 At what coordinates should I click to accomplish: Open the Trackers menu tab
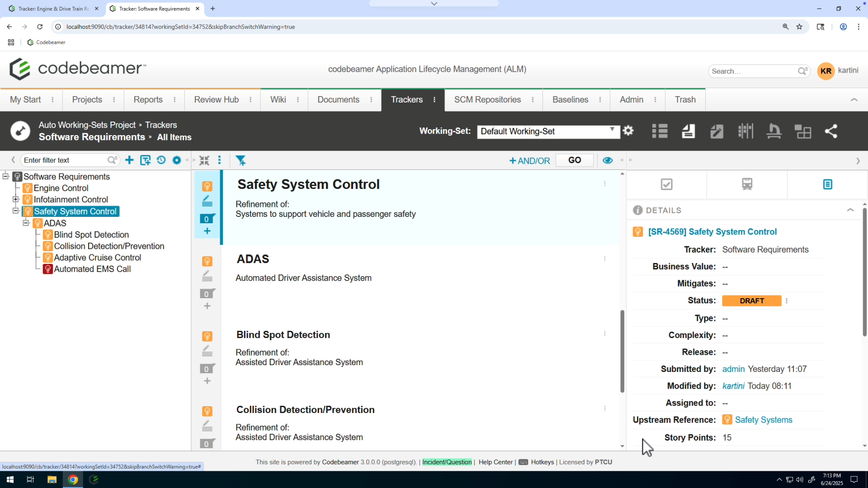point(406,99)
